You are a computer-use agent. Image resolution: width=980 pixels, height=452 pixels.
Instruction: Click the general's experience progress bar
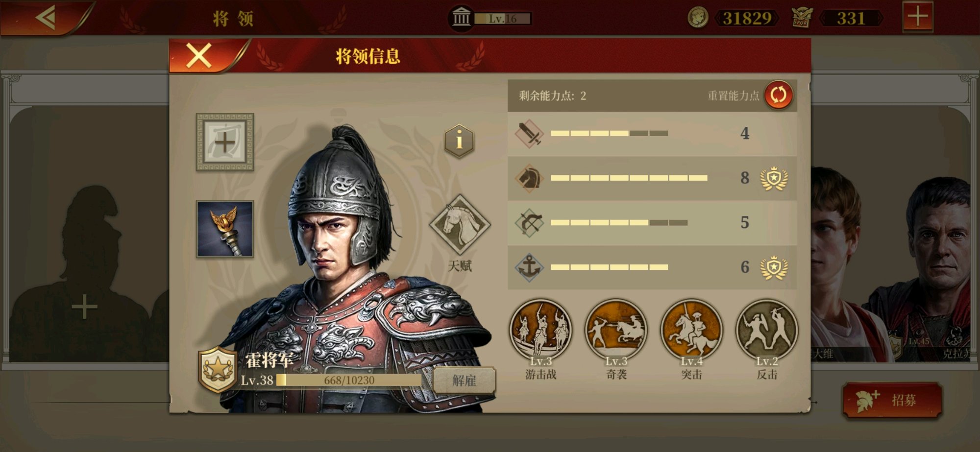349,380
